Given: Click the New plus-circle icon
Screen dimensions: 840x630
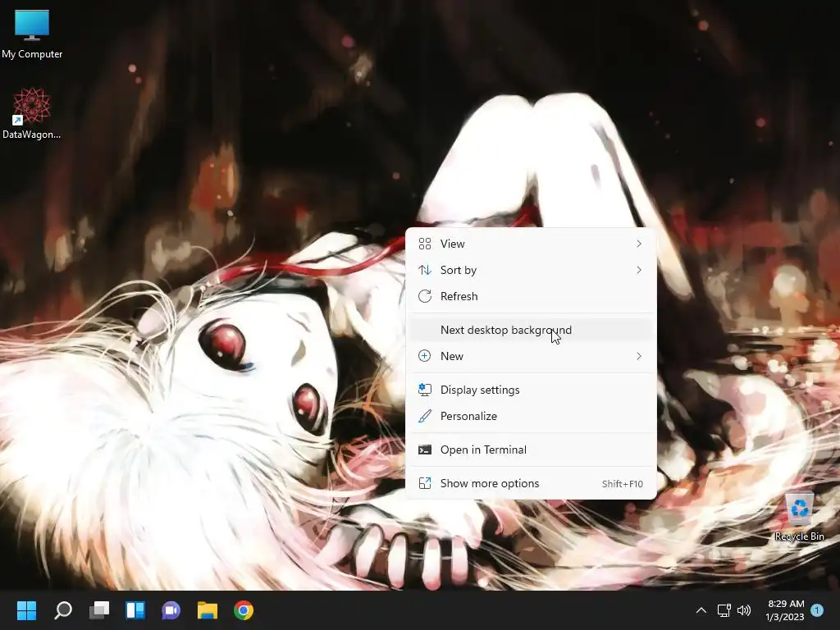Looking at the screenshot, I should click(425, 356).
